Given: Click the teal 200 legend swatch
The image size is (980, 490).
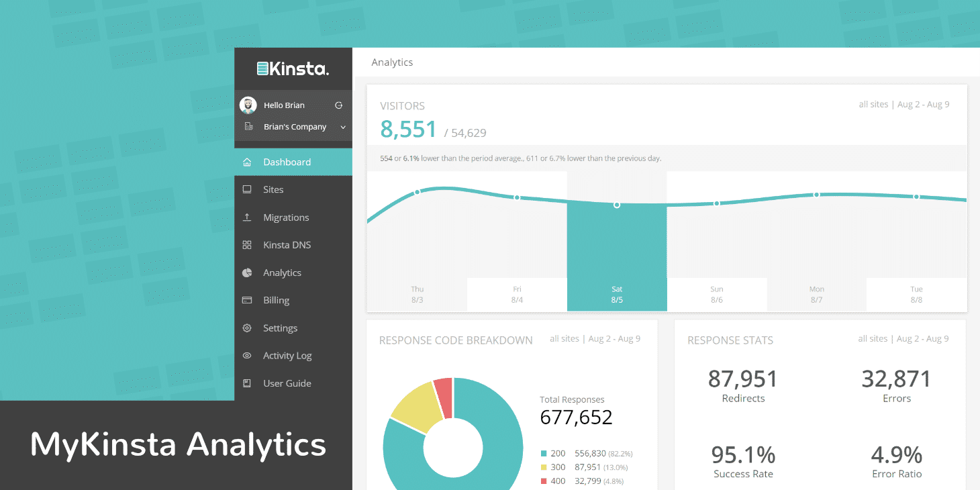Looking at the screenshot, I should [543, 454].
